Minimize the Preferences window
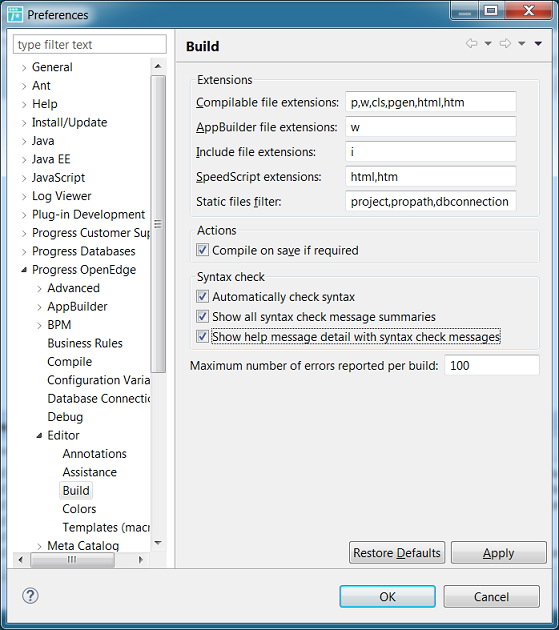The width and height of the screenshot is (559, 630). pyautogui.click(x=465, y=11)
